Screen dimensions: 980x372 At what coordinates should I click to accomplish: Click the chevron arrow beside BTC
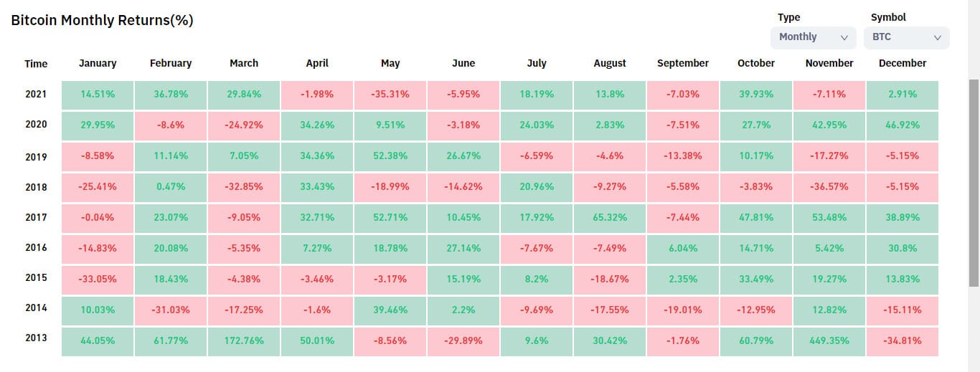(x=937, y=37)
